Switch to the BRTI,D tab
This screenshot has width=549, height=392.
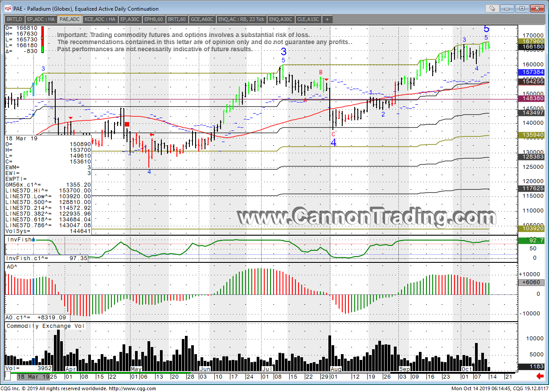15,19
